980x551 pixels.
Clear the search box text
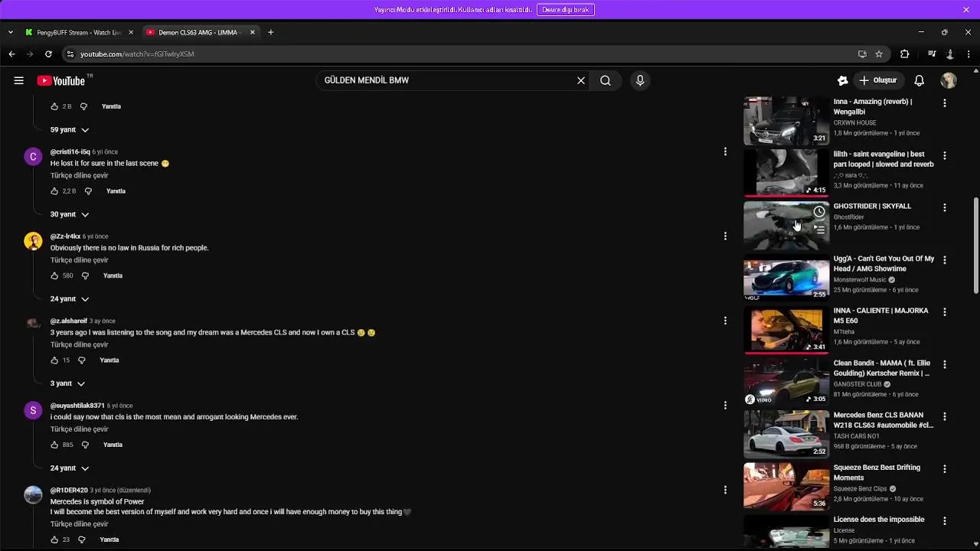tap(581, 80)
